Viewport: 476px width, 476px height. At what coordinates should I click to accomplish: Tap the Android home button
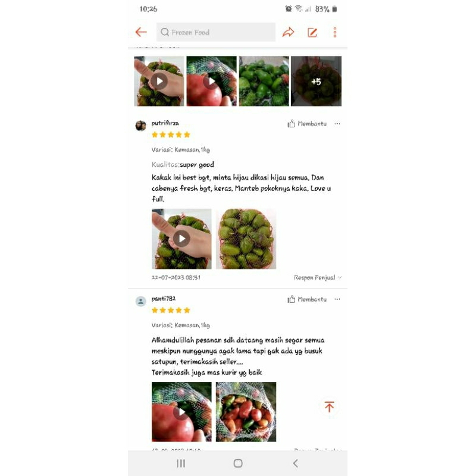tap(238, 464)
